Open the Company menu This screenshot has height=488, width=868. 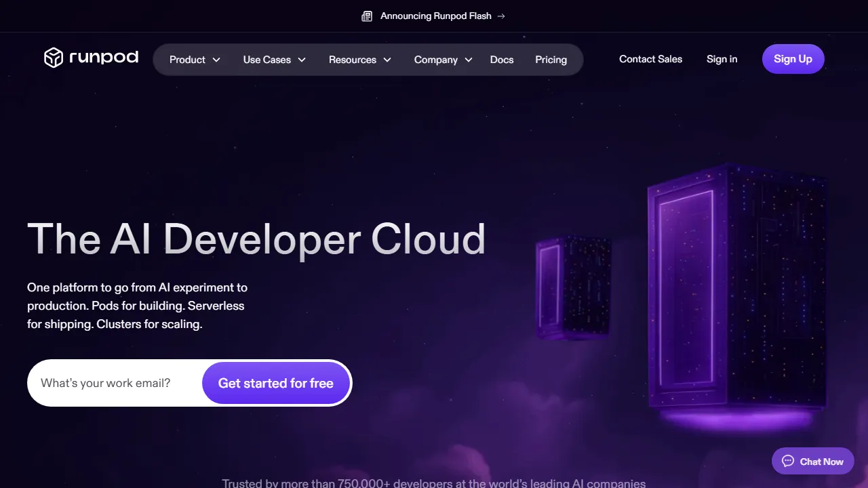coord(443,60)
